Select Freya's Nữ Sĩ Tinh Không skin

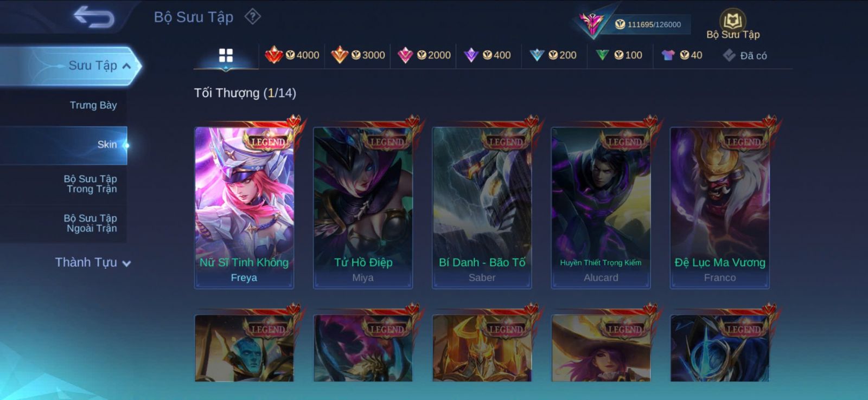(x=244, y=208)
